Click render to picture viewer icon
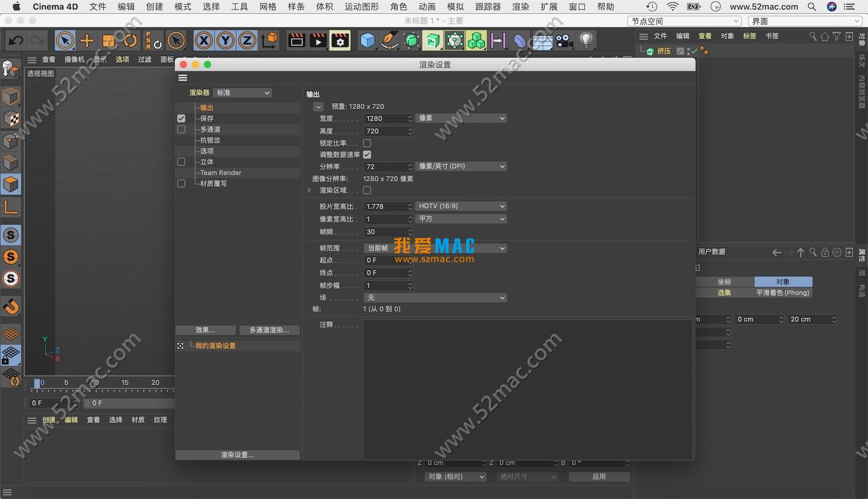868x499 pixels. coord(318,40)
